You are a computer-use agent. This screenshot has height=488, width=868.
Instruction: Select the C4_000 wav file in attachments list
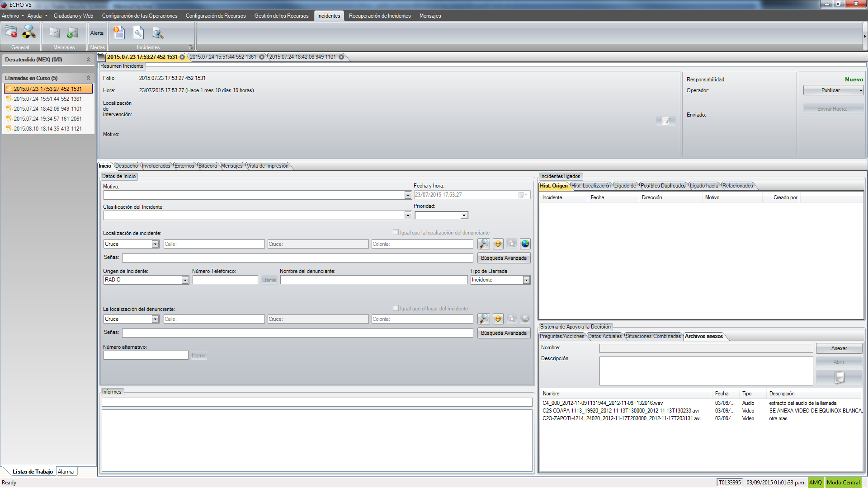click(x=603, y=403)
